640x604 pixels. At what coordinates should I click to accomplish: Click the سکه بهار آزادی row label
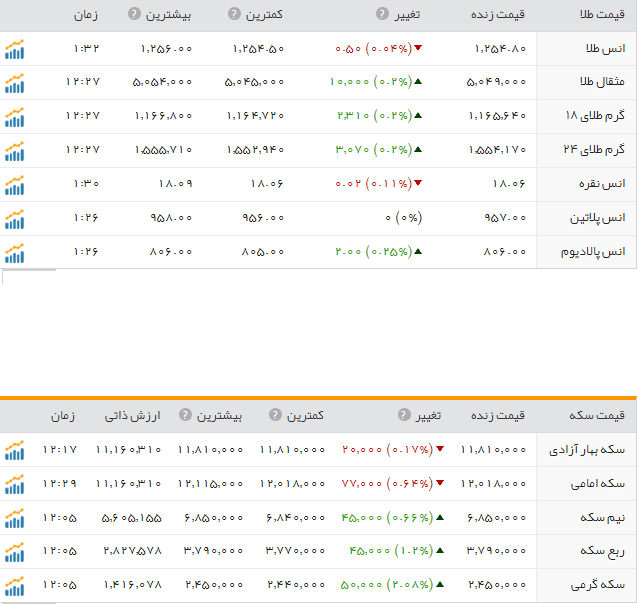click(587, 450)
